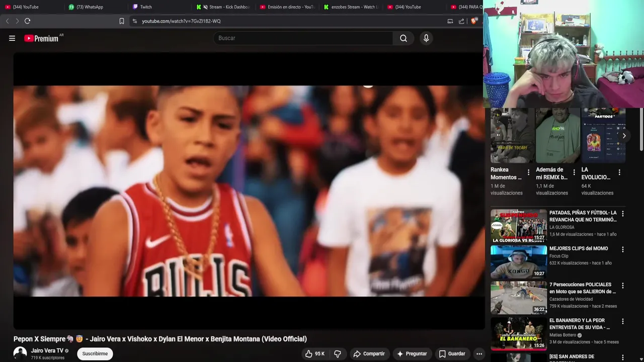644x362 pixels.
Task: Bookmark this page with bookmark icon
Action: click(122, 21)
